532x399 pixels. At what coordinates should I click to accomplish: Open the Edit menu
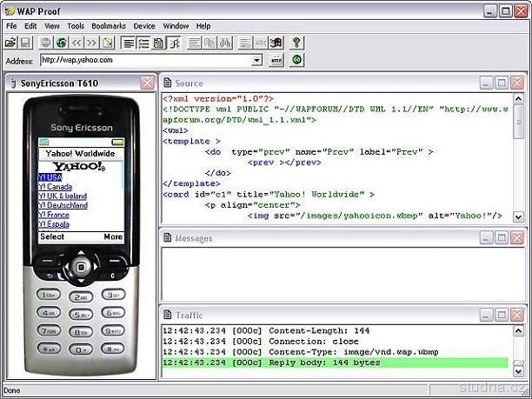click(30, 26)
